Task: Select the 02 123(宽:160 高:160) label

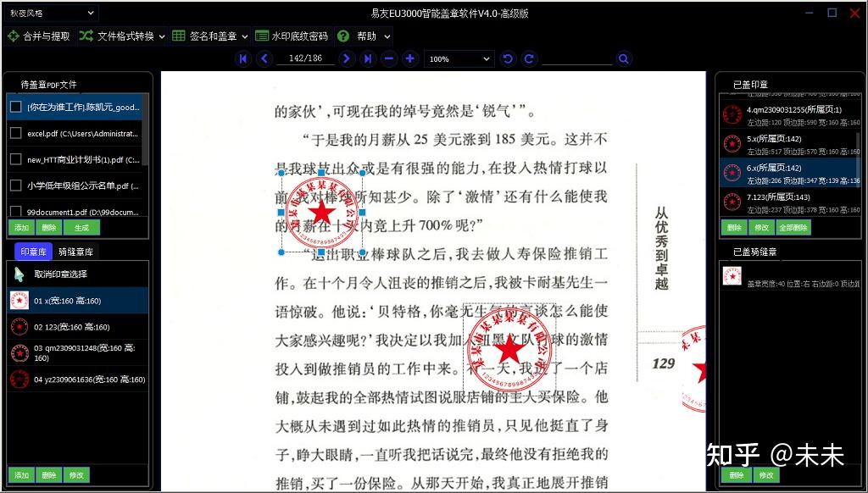Action: click(72, 327)
